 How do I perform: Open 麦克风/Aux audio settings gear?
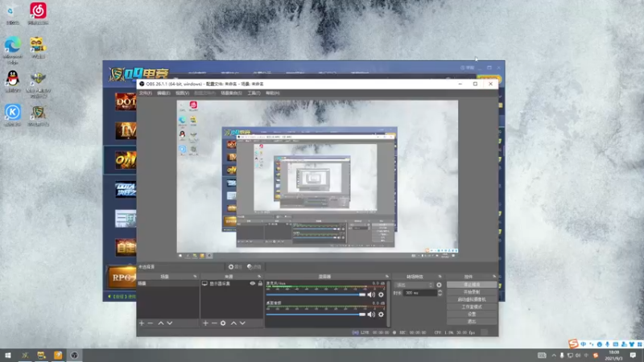[381, 294]
